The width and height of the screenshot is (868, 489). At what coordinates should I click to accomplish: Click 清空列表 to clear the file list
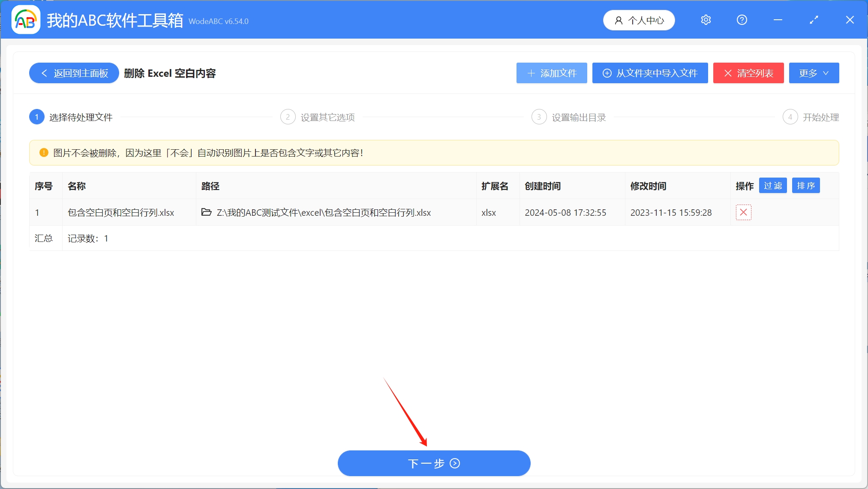point(748,73)
